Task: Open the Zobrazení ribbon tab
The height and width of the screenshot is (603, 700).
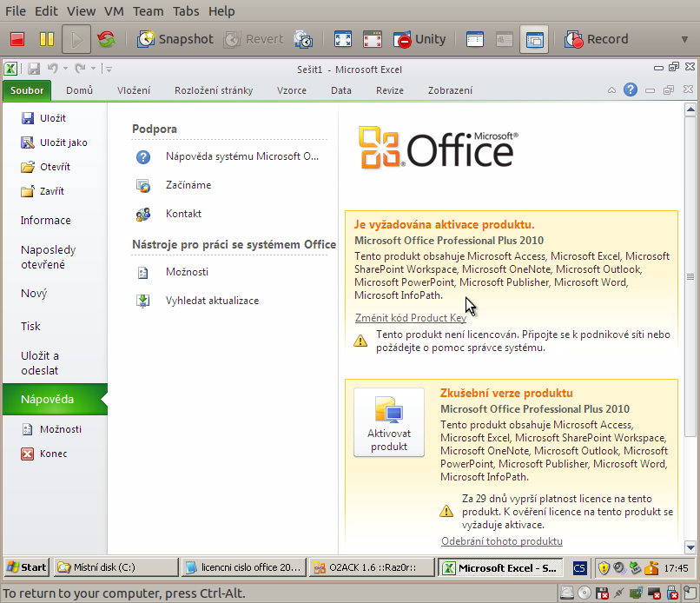Action: tap(450, 90)
